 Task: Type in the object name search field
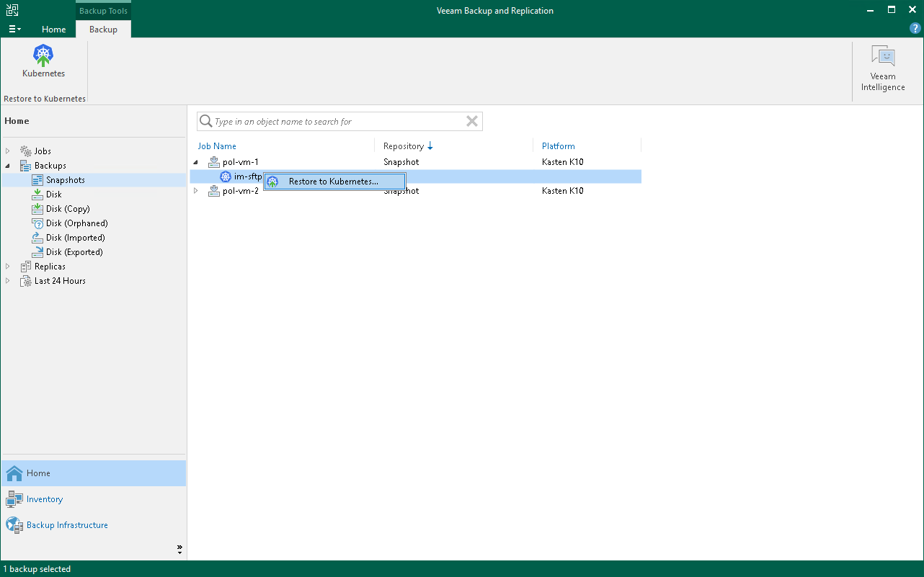tap(339, 122)
